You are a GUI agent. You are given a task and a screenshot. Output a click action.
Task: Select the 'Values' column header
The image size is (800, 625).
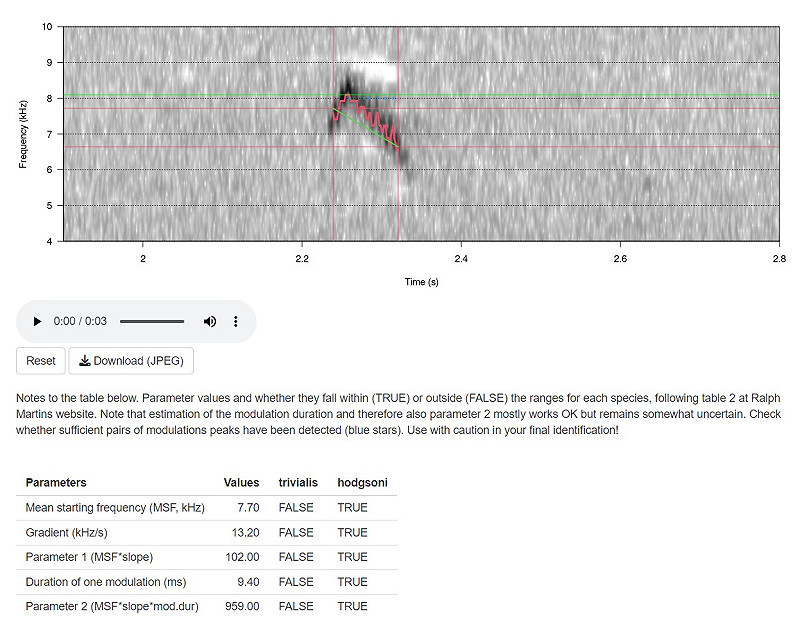point(241,483)
